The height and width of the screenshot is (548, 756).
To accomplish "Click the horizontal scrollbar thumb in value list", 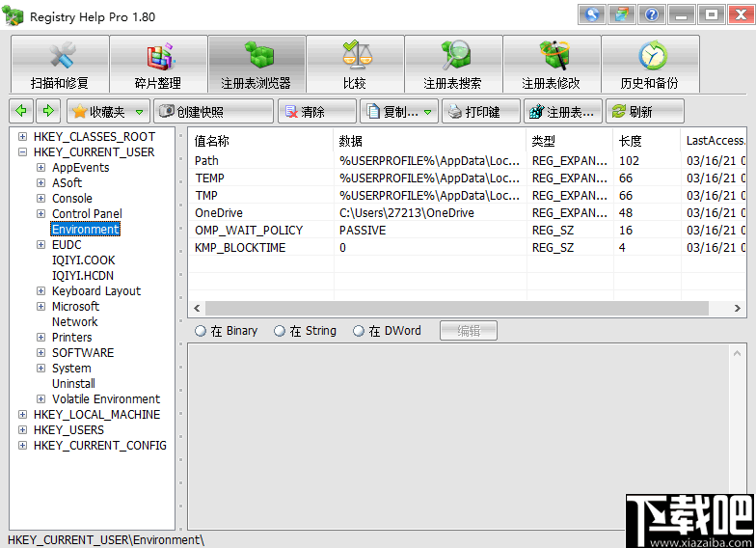I will click(x=457, y=309).
